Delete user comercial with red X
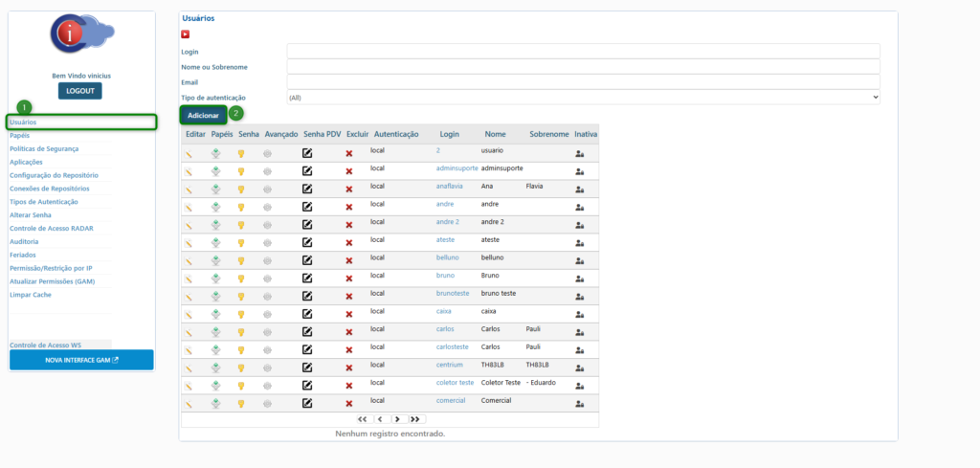 (x=348, y=404)
